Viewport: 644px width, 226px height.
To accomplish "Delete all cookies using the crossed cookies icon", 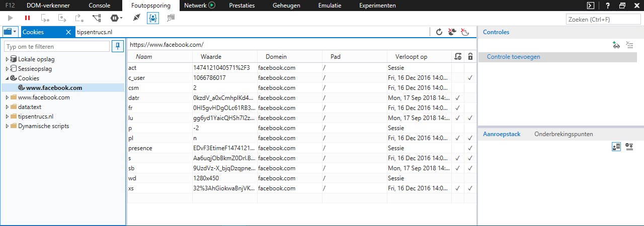I will click(x=452, y=32).
